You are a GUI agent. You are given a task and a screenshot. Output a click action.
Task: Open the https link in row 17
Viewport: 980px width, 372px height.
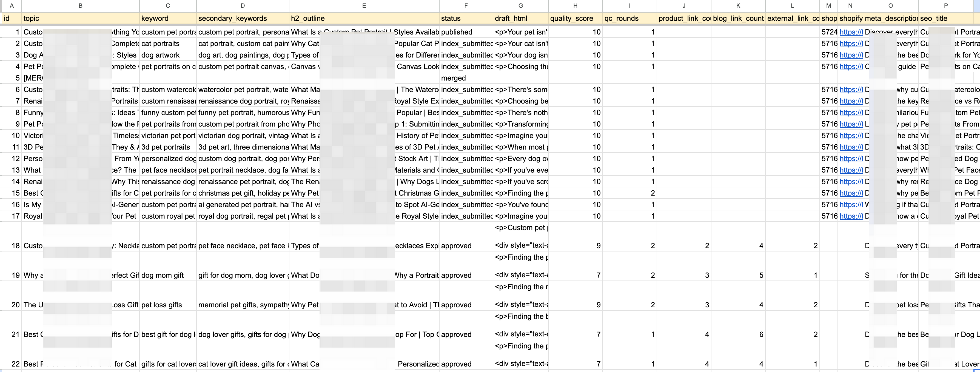coord(851,216)
